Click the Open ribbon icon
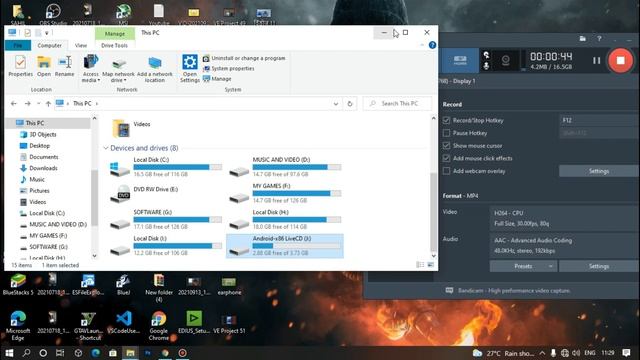Image resolution: width=640 pixels, height=360 pixels. (x=44, y=66)
